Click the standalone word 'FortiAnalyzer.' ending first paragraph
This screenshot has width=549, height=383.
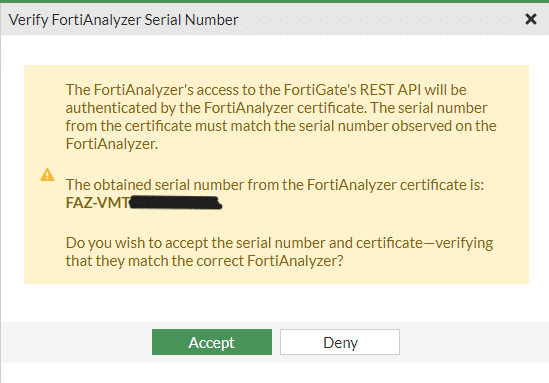tap(112, 144)
